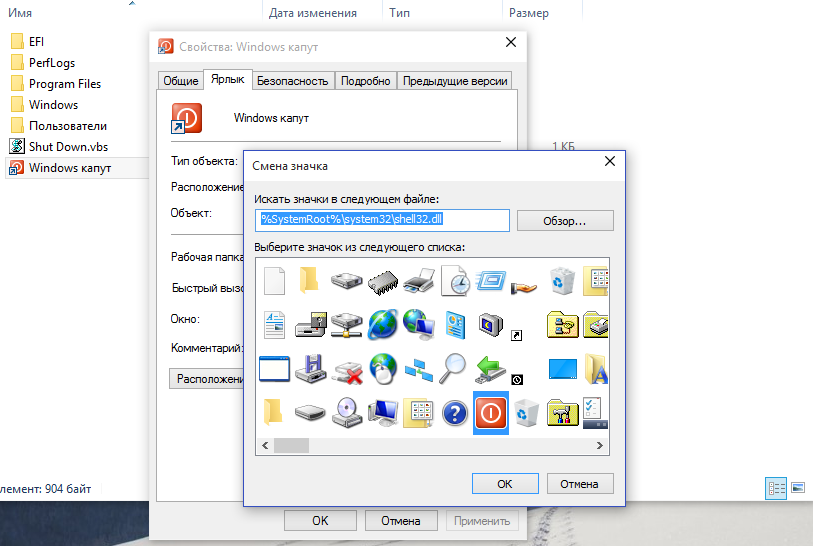Select the magnifying glass search icon
813x546 pixels.
pyautogui.click(x=453, y=369)
